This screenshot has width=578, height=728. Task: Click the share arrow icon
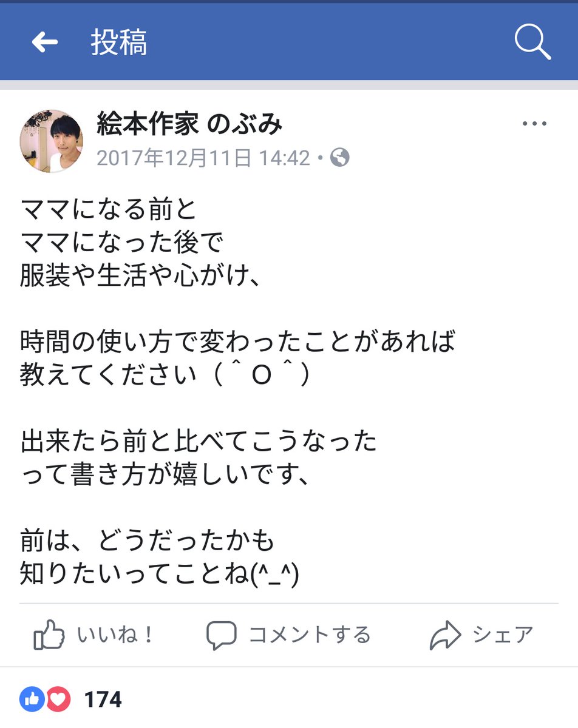point(446,635)
